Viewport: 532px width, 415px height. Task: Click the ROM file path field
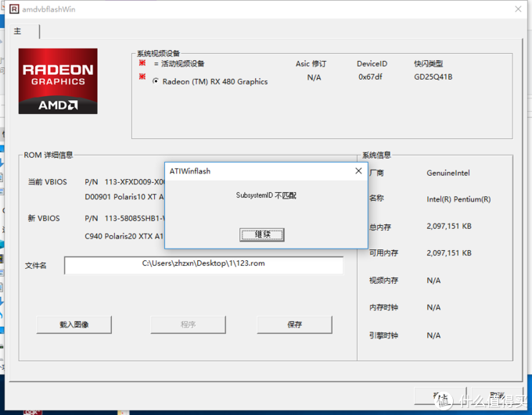click(x=203, y=264)
